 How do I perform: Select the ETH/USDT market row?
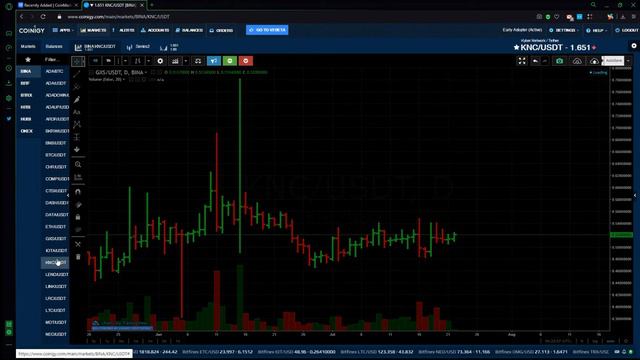(55, 227)
